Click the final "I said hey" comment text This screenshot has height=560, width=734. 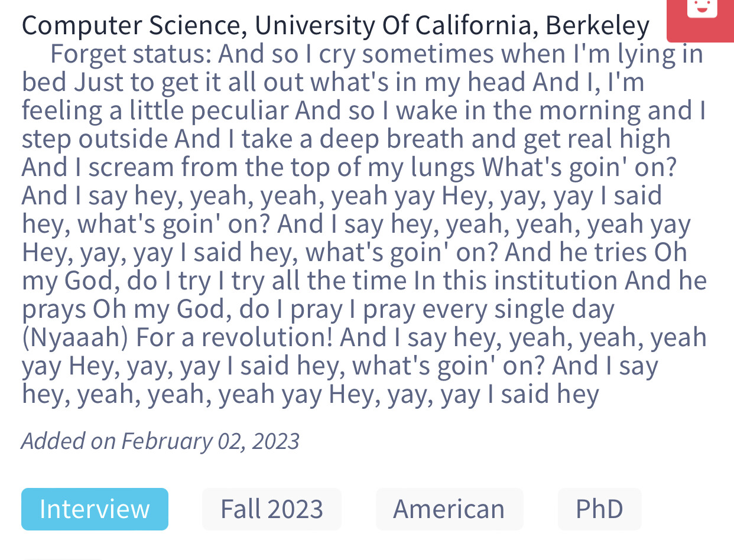(543, 394)
